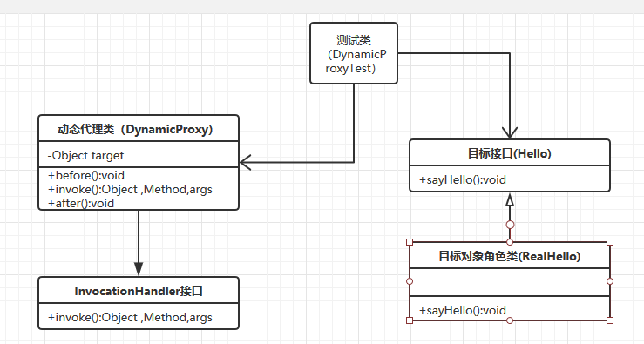The height and width of the screenshot is (344, 644).
Task: Click the circular connector endpoint above RealHello
Action: pos(510,225)
